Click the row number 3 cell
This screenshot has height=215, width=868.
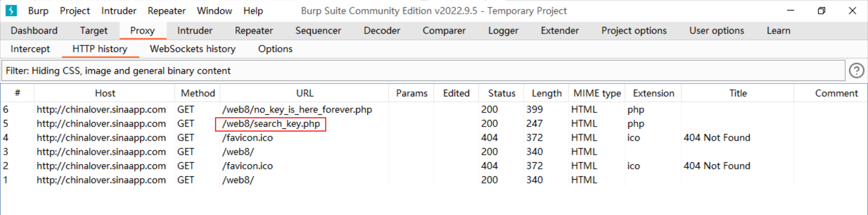(6, 152)
